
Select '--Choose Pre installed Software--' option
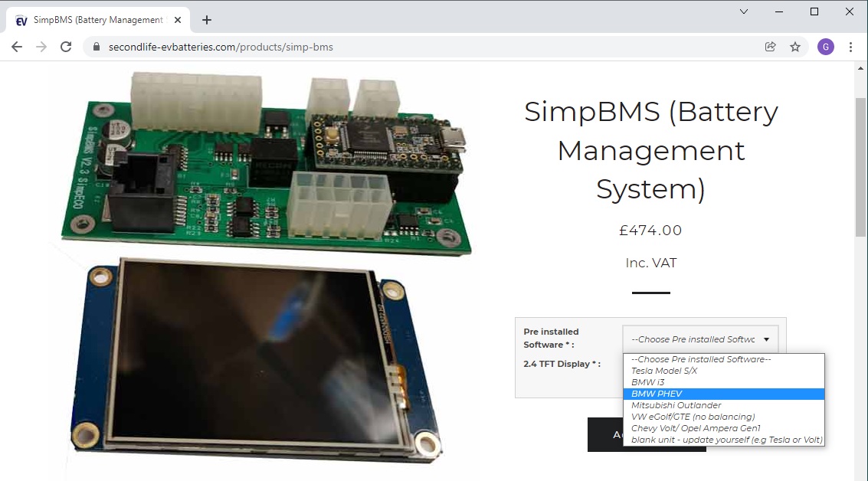point(723,359)
